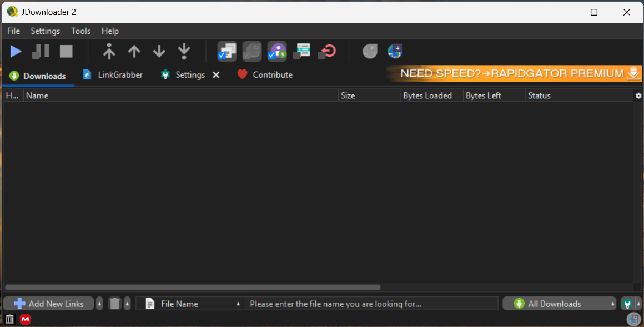Open the All Downloads view dropdown

tap(560, 304)
